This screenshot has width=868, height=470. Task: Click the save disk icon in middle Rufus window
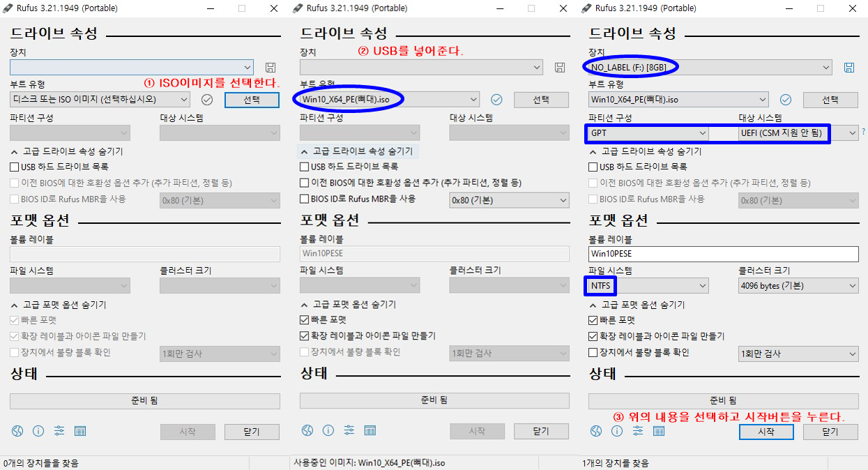click(x=560, y=68)
